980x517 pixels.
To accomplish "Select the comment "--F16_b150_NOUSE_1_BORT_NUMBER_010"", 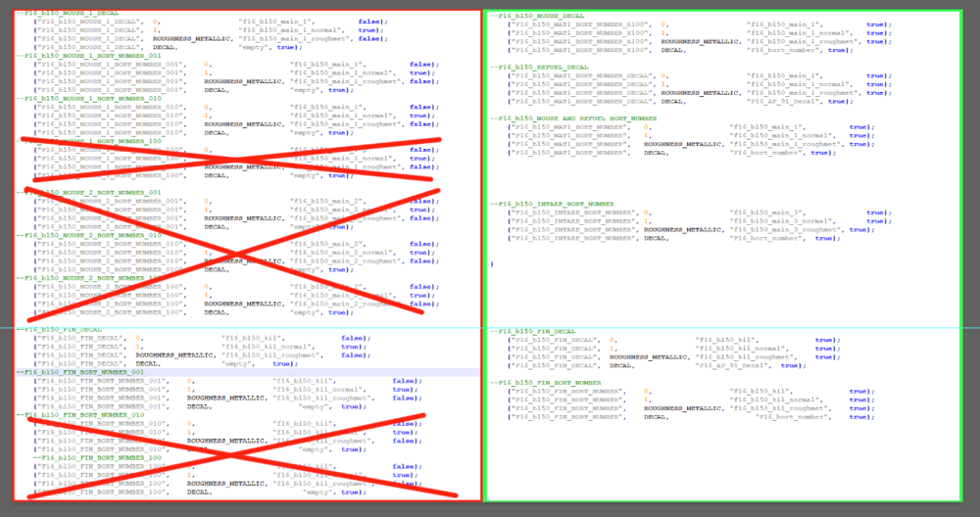I will pyautogui.click(x=89, y=99).
